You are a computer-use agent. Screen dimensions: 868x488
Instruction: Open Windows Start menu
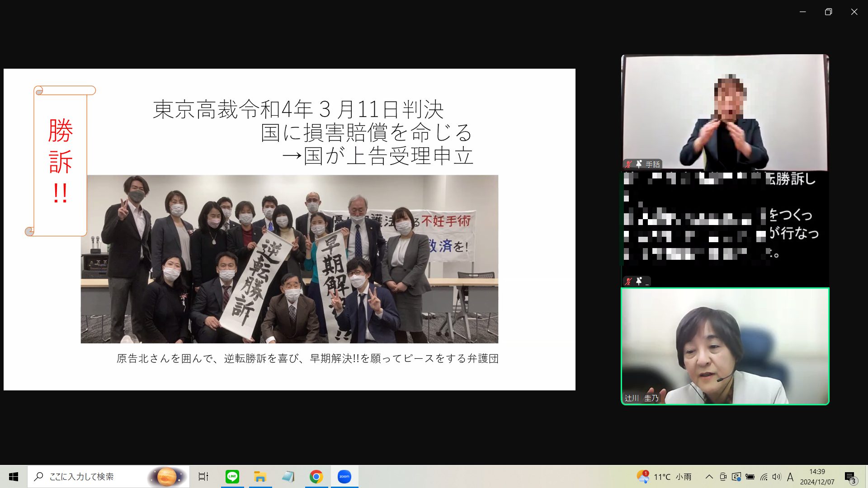coord(14,477)
